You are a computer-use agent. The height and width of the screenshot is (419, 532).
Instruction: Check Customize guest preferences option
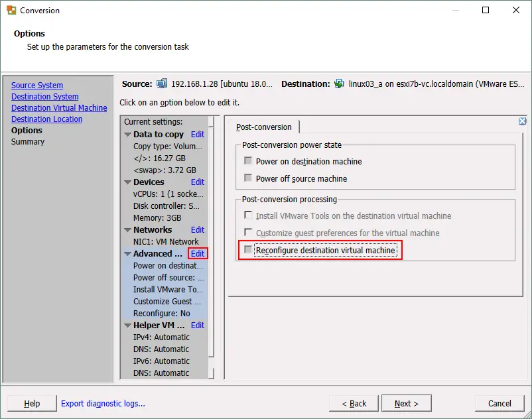point(248,232)
